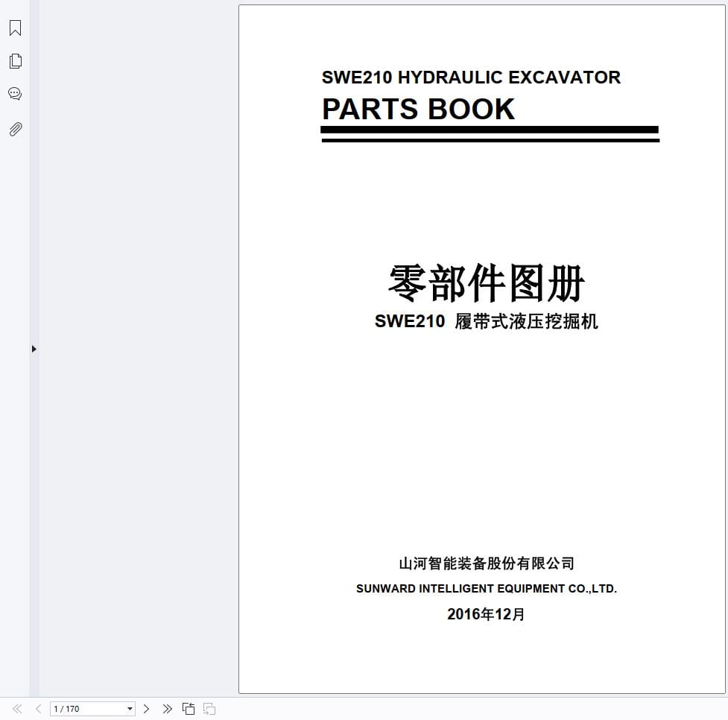Viewport: 728px width, 720px height.
Task: Go to previous page arrow
Action: pyautogui.click(x=39, y=709)
